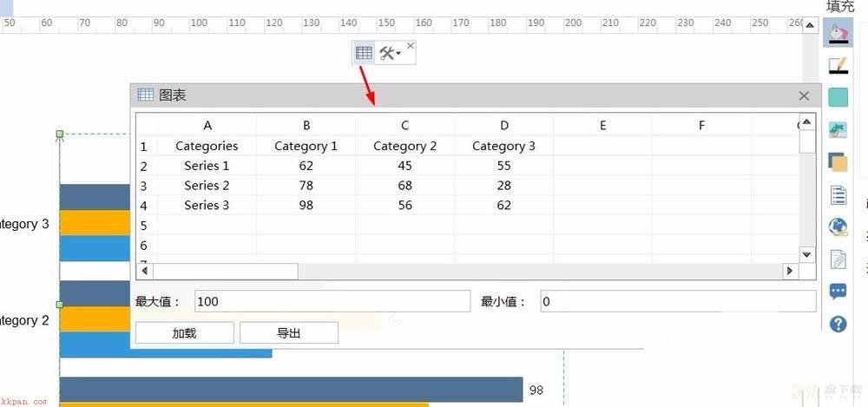The height and width of the screenshot is (407, 868).
Task: Select Series 1 cell with value 45
Action: tap(404, 166)
